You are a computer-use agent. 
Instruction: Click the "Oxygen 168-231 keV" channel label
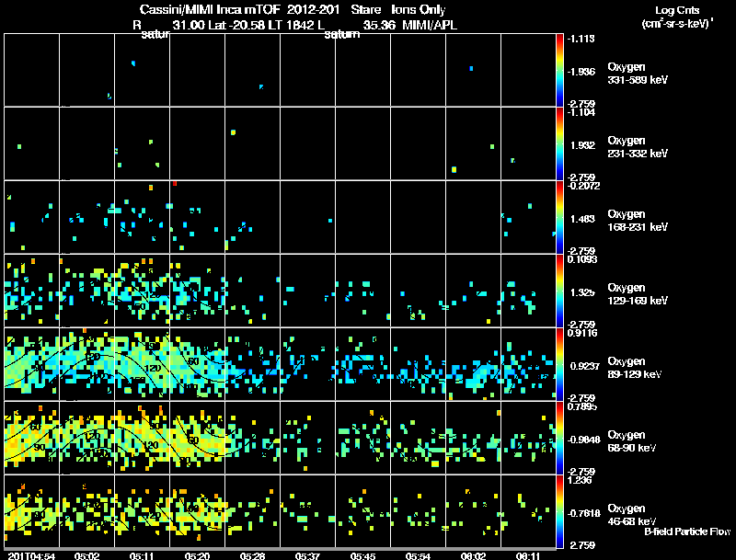pos(638,221)
